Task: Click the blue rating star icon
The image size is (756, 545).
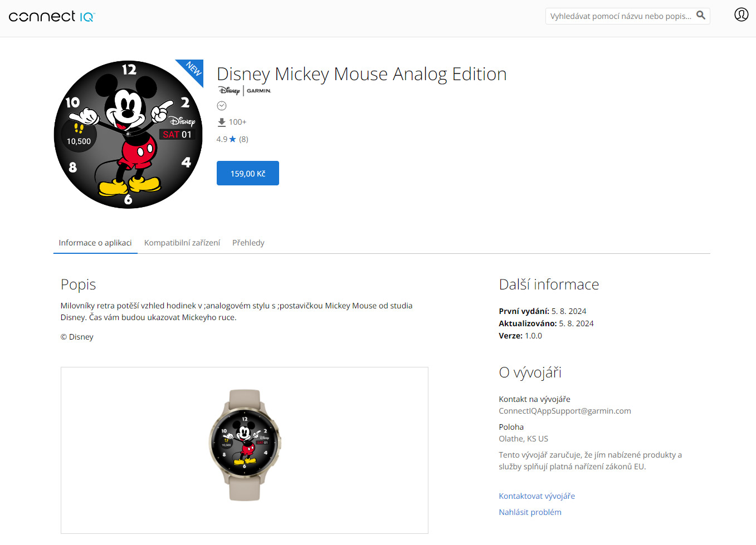Action: coord(233,139)
